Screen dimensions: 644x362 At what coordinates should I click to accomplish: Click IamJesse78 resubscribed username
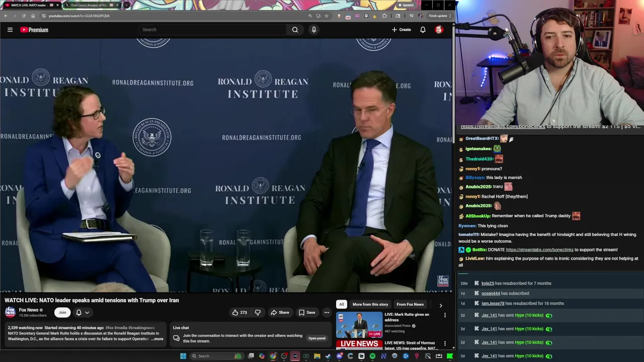pos(493,304)
